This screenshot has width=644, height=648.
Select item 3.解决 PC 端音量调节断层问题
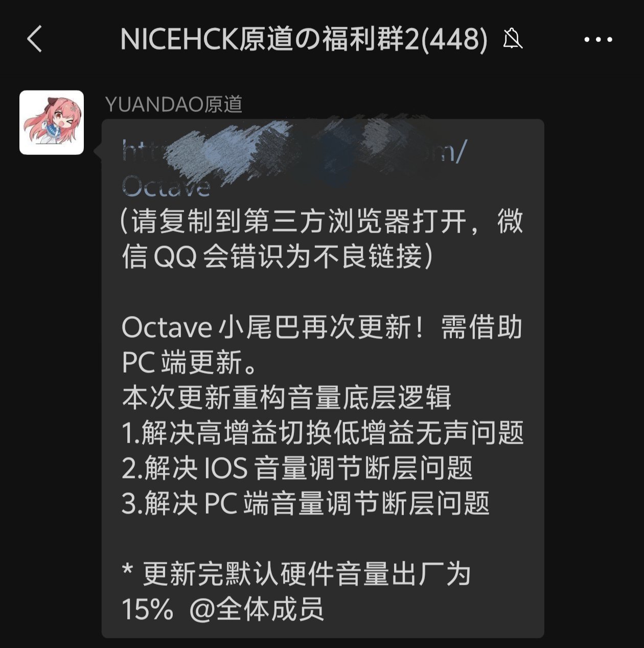pyautogui.click(x=306, y=503)
